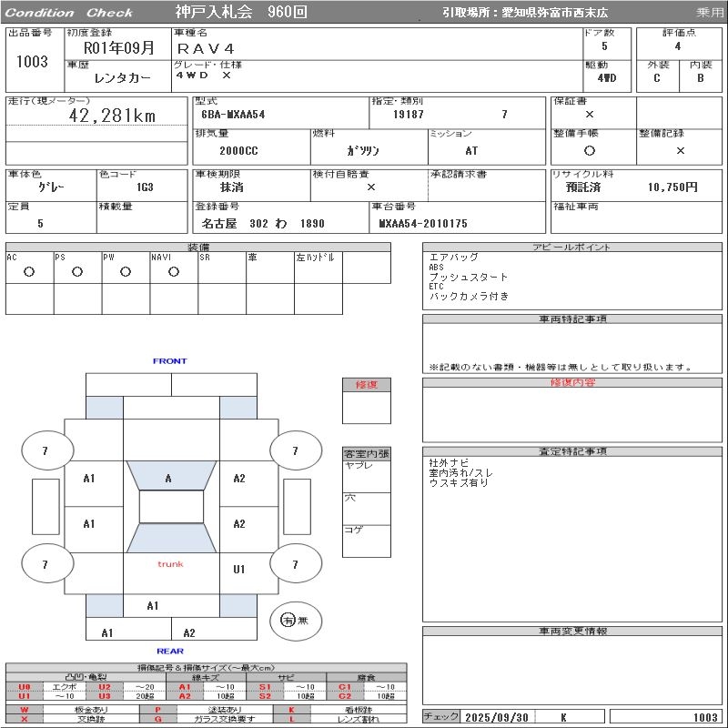Click the chassis number MXAA54-2010175
728x728 pixels.
pos(423,224)
